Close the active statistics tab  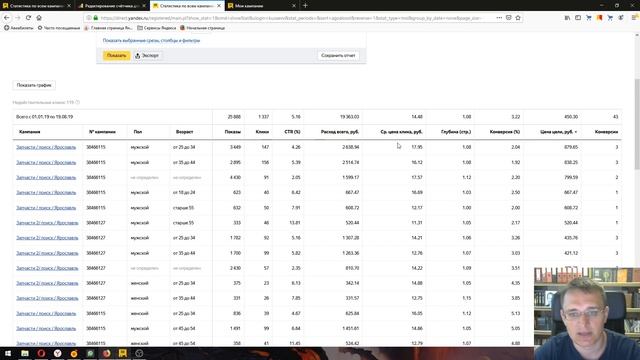(219, 6)
